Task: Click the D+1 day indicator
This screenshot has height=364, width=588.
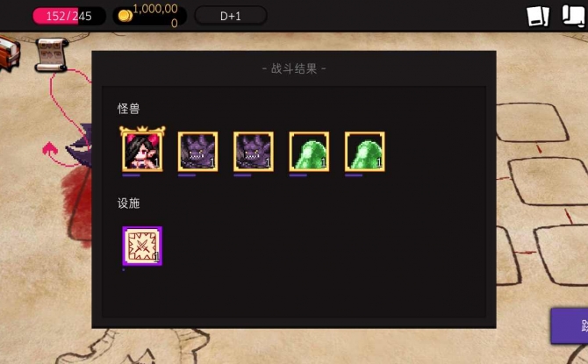Action: point(231,16)
